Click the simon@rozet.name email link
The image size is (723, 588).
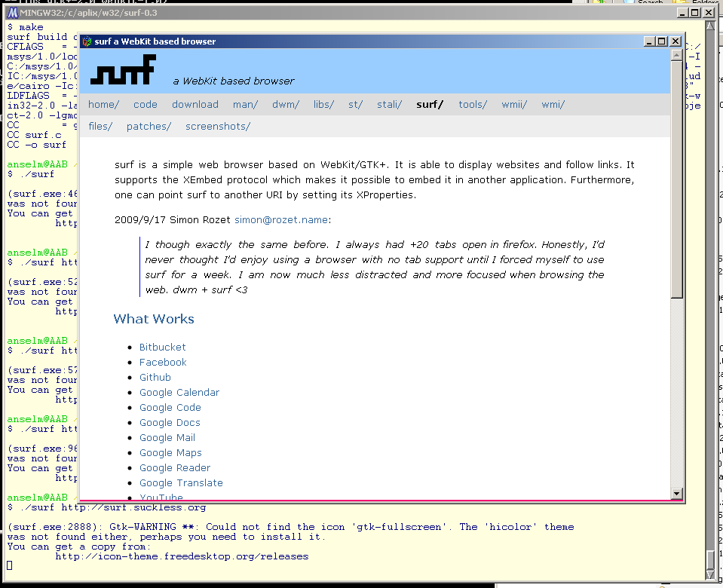coord(280,220)
